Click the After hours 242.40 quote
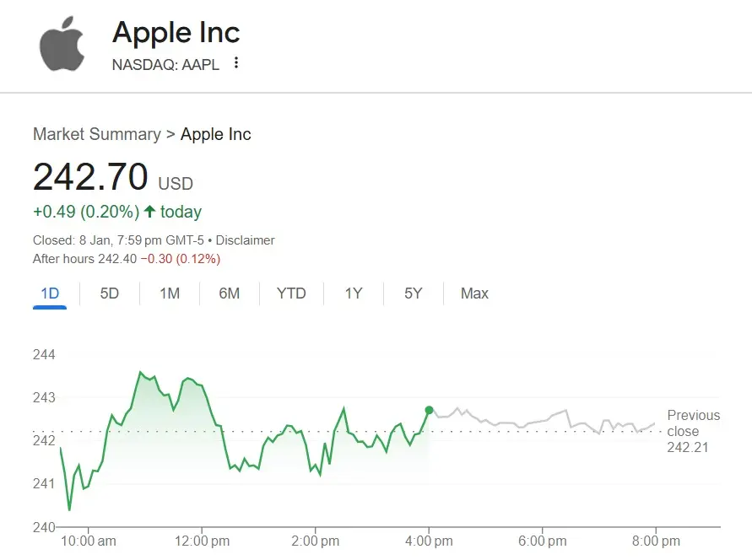 (84, 259)
